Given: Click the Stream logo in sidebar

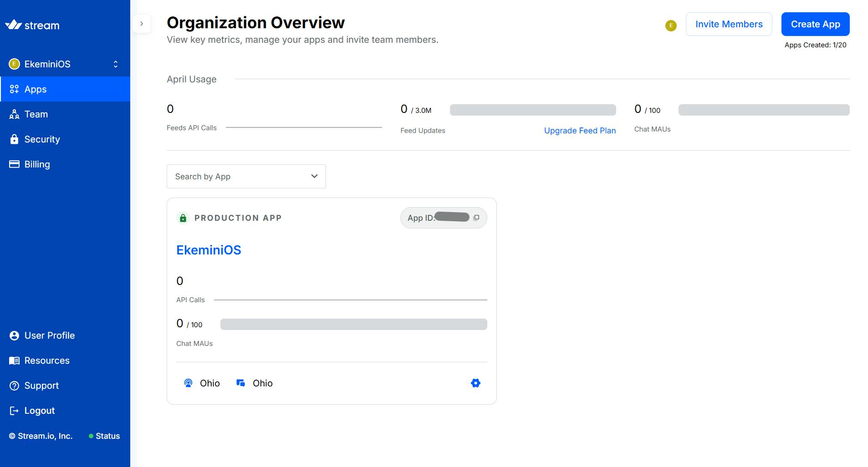Looking at the screenshot, I should click(32, 25).
